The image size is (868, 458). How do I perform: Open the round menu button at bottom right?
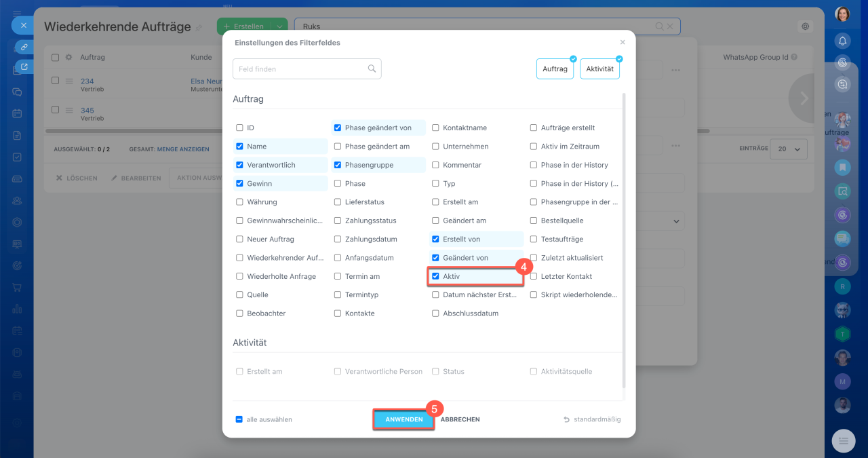pyautogui.click(x=844, y=441)
